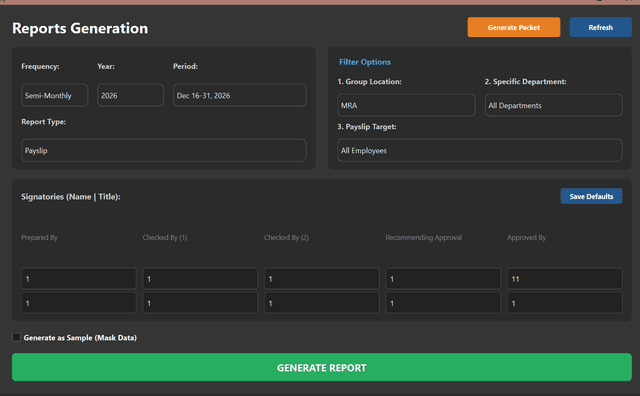Click the Recommending Approval column label

[424, 238]
